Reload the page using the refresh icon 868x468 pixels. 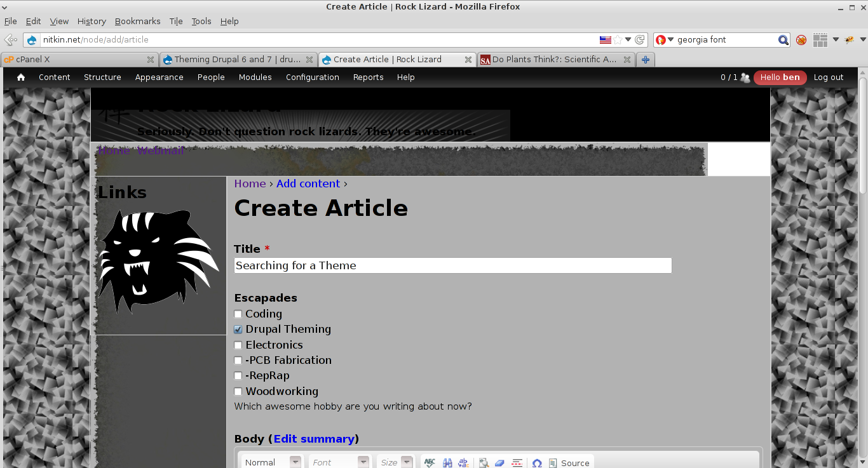(640, 39)
